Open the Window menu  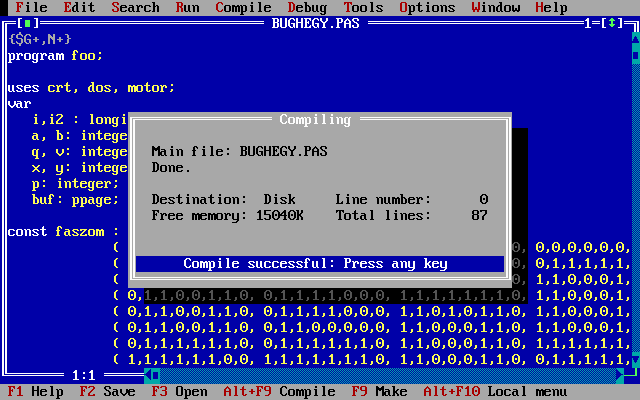[496, 7]
